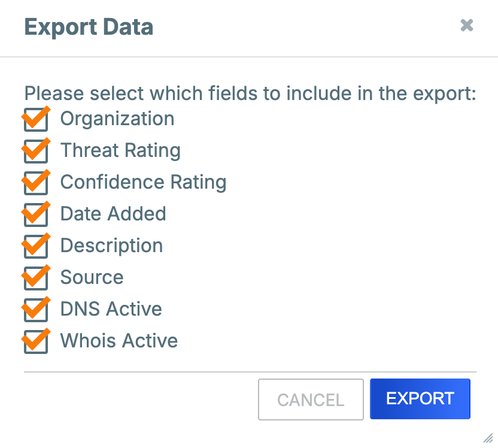Disable the Confidence Rating field

pos(35,183)
